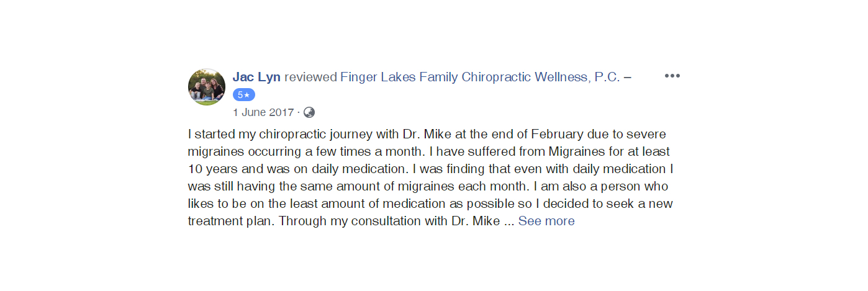Open Jac Lyn's profile picture
The height and width of the screenshot is (291, 868).
coord(207,87)
